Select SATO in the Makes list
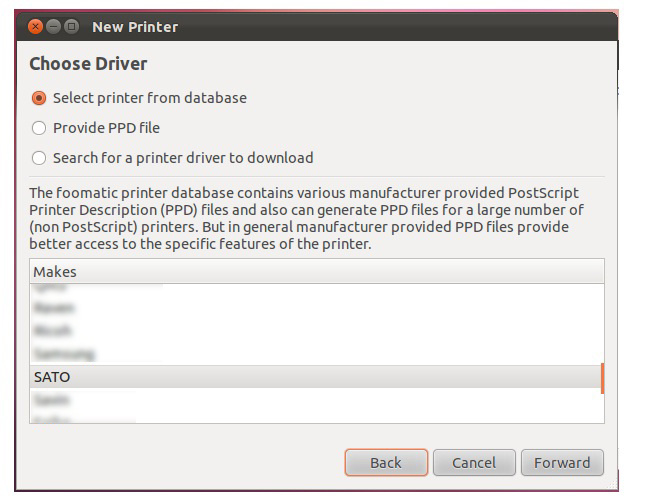 pos(52,377)
